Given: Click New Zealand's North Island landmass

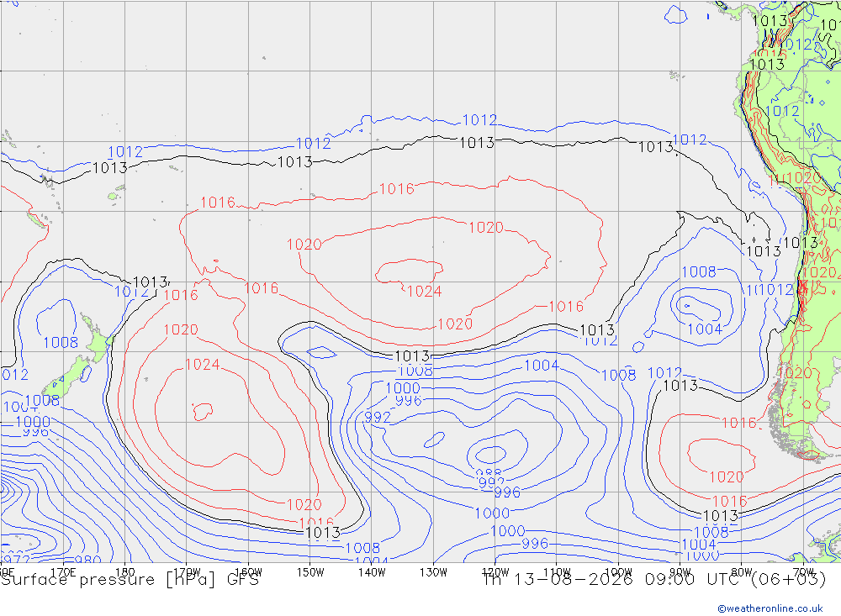Looking at the screenshot, I should [x=97, y=340].
